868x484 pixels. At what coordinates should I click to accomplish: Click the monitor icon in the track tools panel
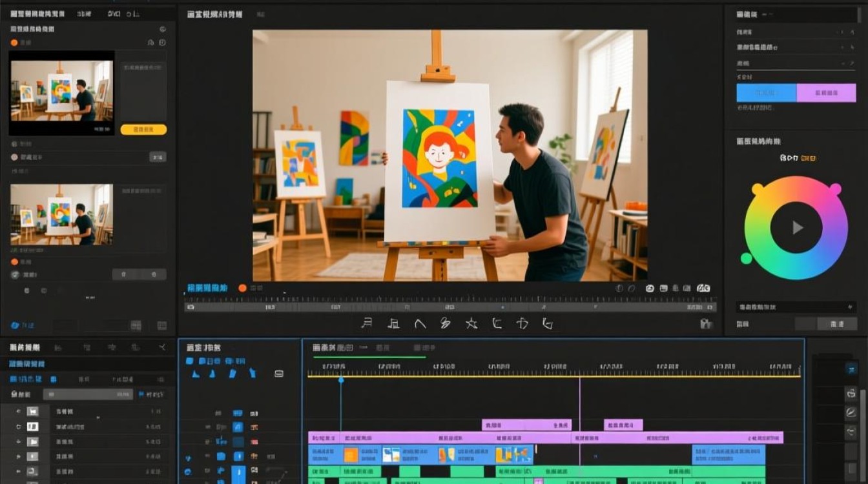coord(279,374)
